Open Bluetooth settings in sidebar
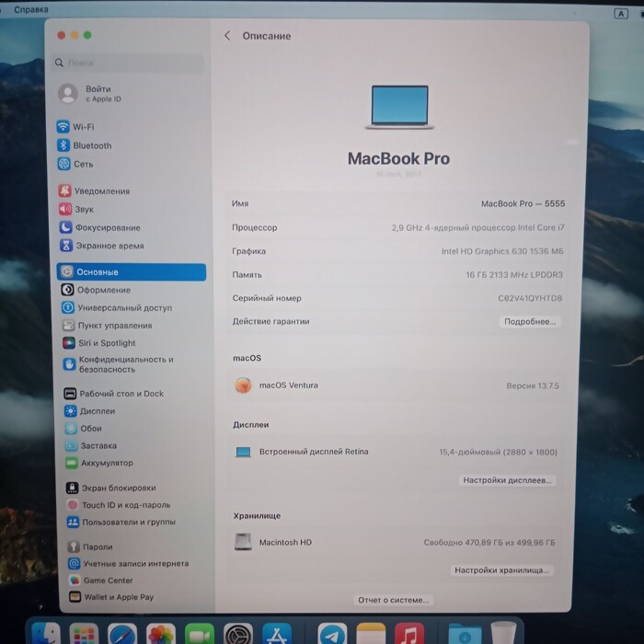The height and width of the screenshot is (644, 644). click(85, 145)
